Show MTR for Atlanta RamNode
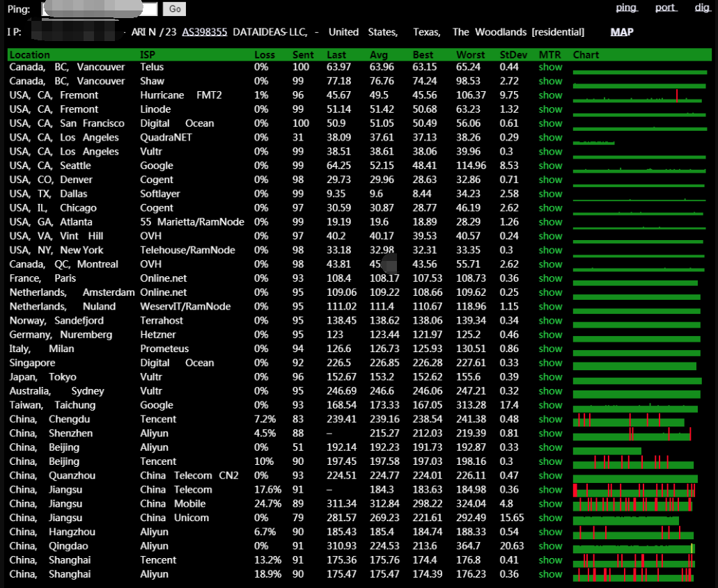The height and width of the screenshot is (588, 718). point(550,223)
